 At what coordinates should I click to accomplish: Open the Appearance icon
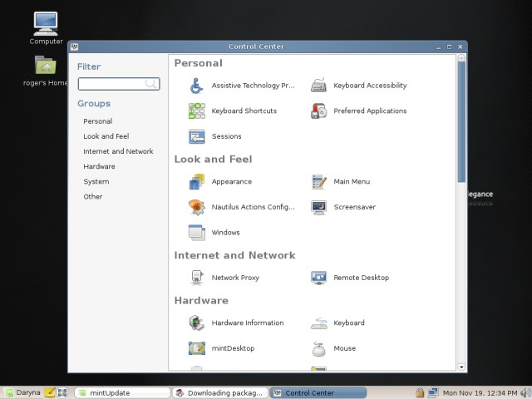tap(196, 181)
